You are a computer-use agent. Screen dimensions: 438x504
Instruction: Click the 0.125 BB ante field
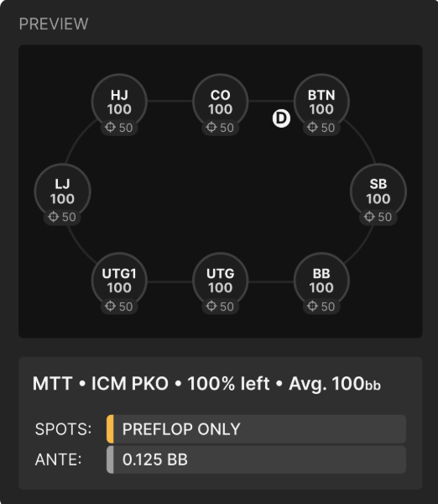click(256, 459)
